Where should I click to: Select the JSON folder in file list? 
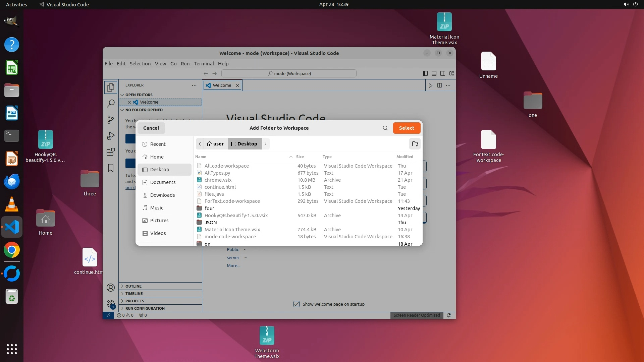(211, 223)
